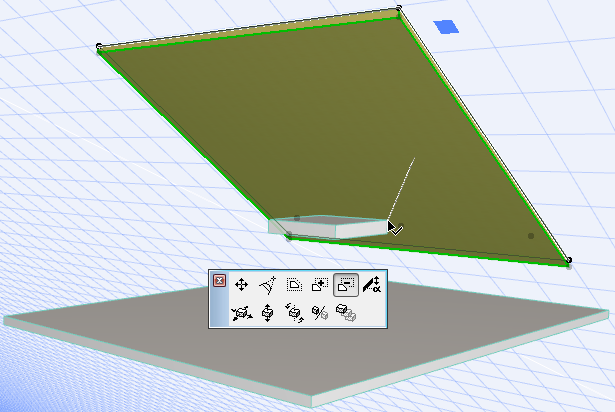
Task: Select the Move Node pet palette icon
Action: 241,284
